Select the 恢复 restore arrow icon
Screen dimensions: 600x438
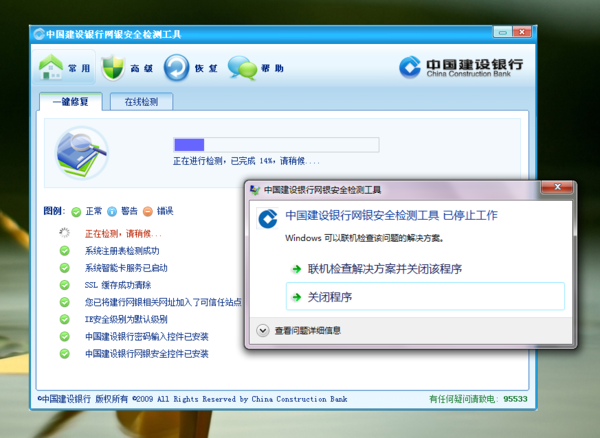(x=176, y=68)
